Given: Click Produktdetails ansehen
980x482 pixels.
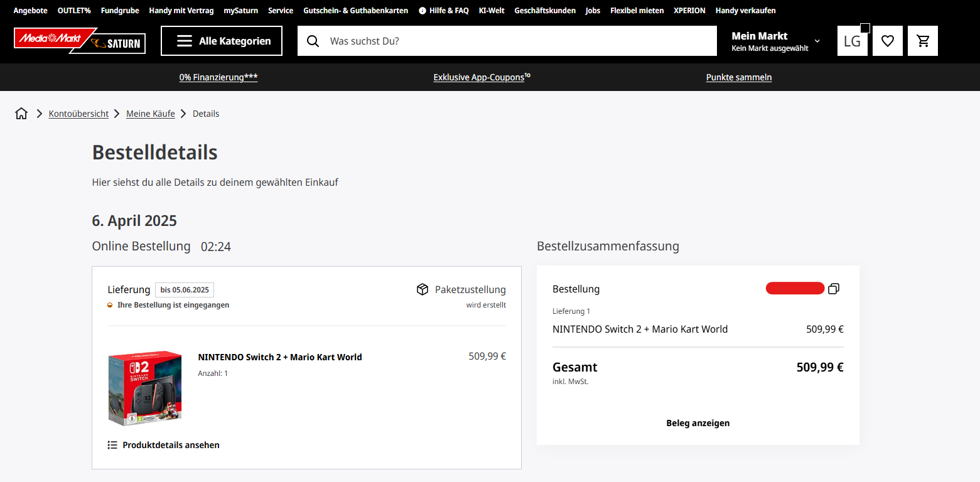Looking at the screenshot, I should tap(164, 445).
